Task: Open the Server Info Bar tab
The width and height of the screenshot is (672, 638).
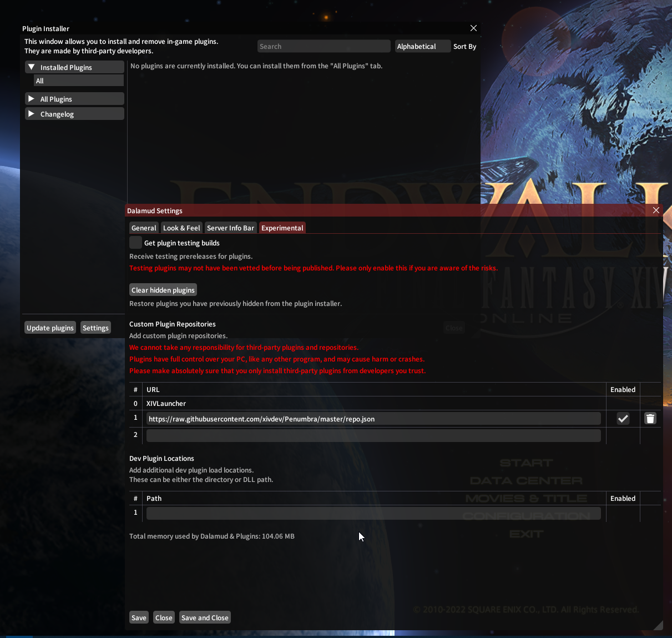Action: [x=230, y=228]
